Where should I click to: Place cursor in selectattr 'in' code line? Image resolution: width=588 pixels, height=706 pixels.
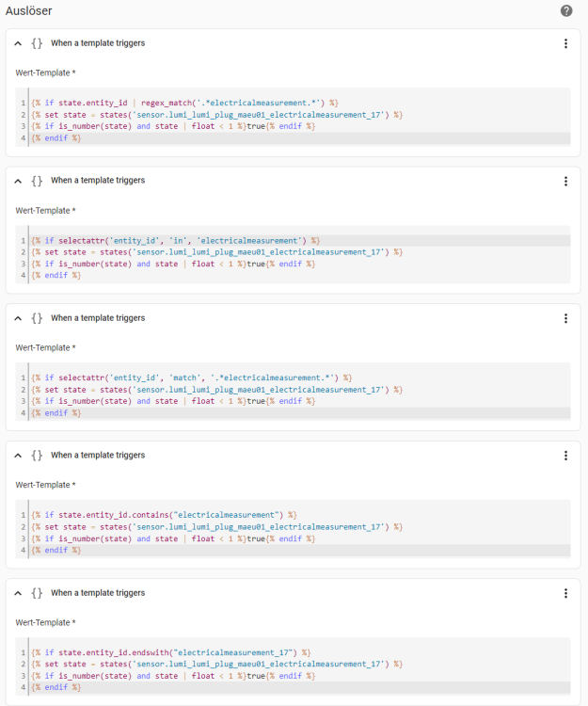(175, 240)
